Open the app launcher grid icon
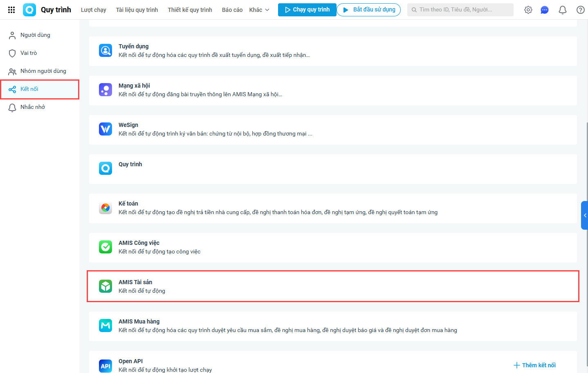588x373 pixels. (x=11, y=10)
